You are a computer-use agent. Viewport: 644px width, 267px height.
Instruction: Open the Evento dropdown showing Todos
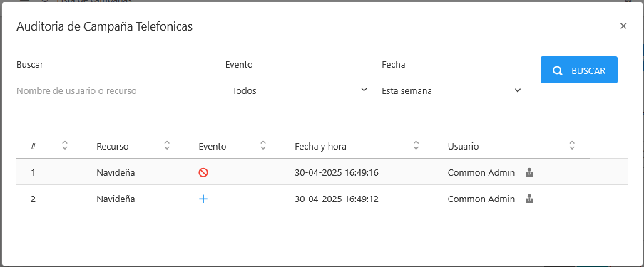point(296,90)
